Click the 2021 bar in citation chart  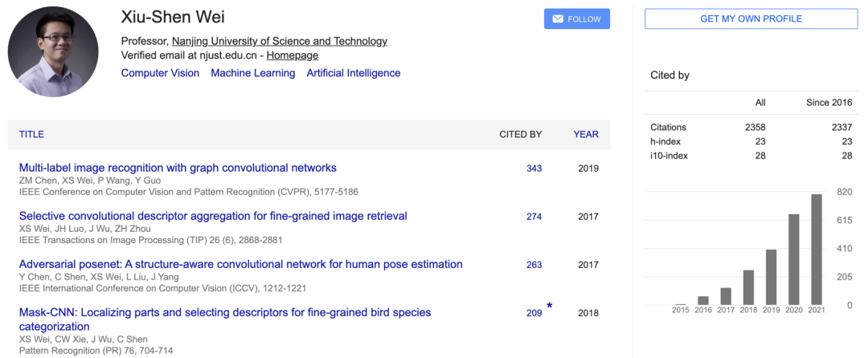pos(816,250)
